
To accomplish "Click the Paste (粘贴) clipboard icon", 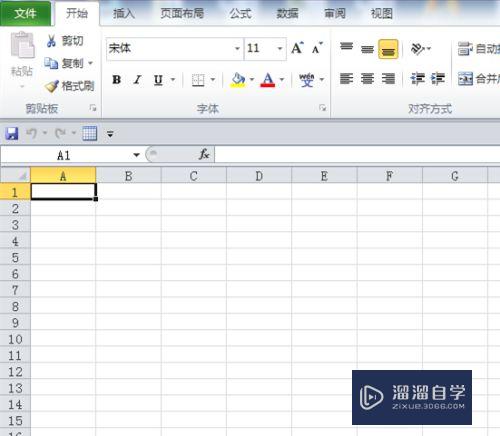I will click(22, 45).
